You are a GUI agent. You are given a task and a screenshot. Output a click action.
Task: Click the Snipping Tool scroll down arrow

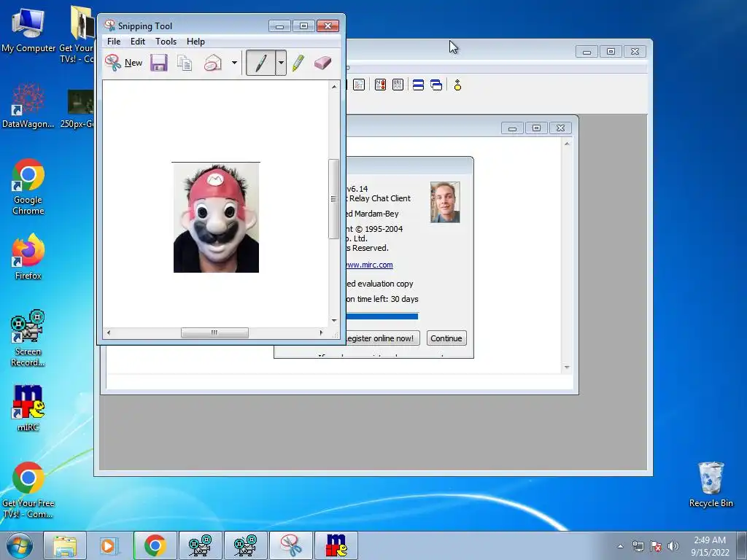pyautogui.click(x=334, y=321)
